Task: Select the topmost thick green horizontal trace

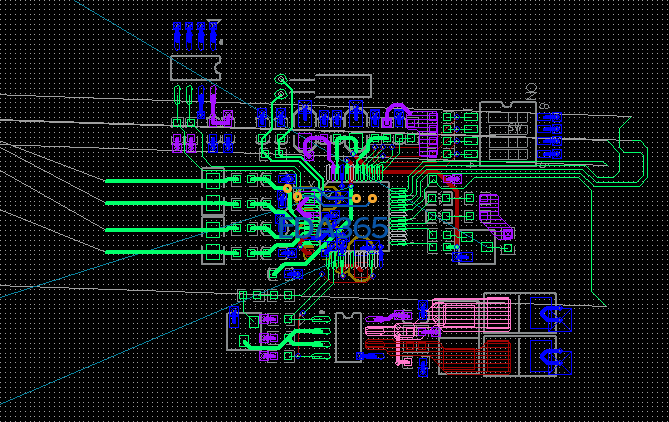Action: coord(164,181)
